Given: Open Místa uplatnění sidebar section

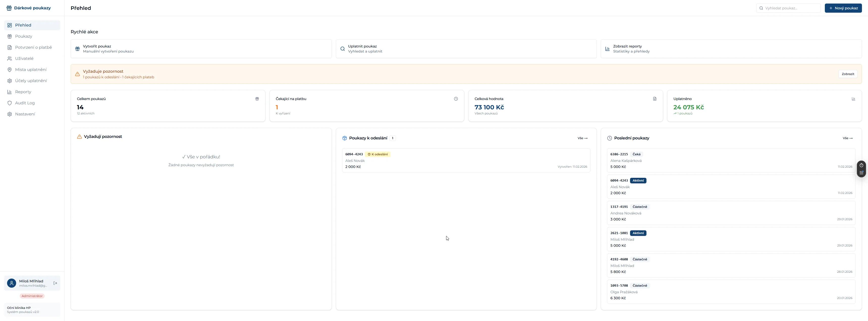Looking at the screenshot, I should [x=31, y=70].
